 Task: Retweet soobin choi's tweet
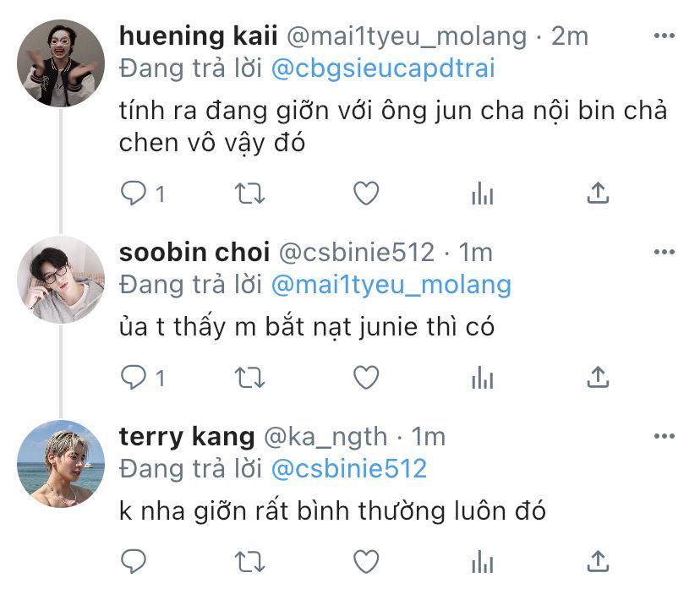click(249, 376)
